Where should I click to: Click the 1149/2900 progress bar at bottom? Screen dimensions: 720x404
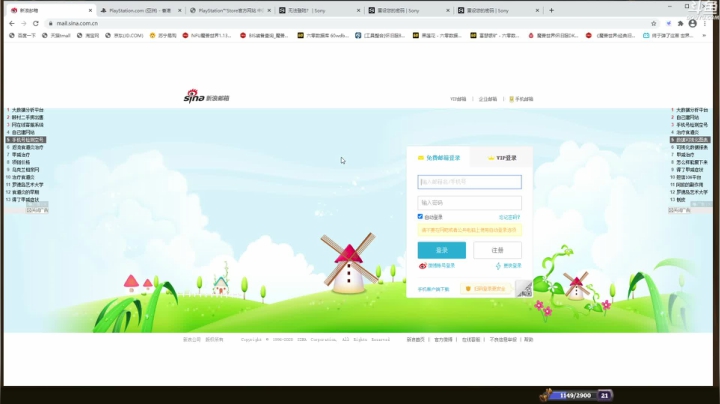point(574,395)
